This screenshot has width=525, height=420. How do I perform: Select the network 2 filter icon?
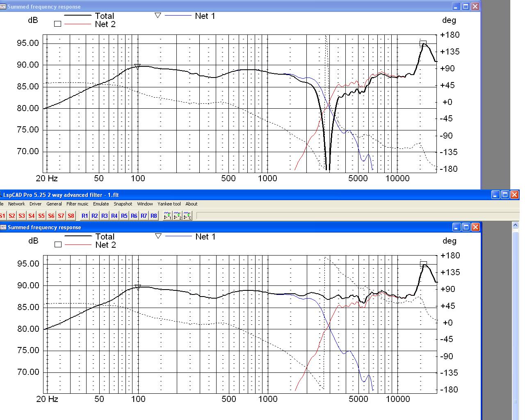point(178,216)
